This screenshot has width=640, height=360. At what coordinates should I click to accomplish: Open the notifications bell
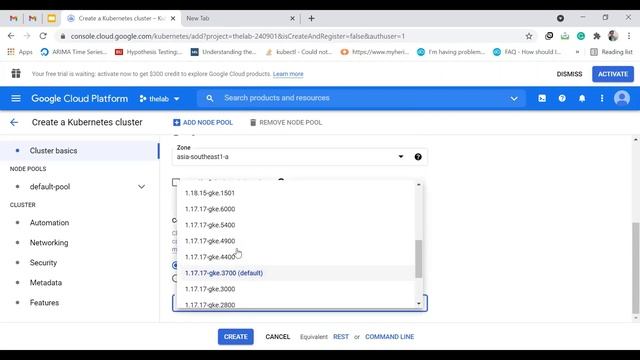click(x=582, y=98)
